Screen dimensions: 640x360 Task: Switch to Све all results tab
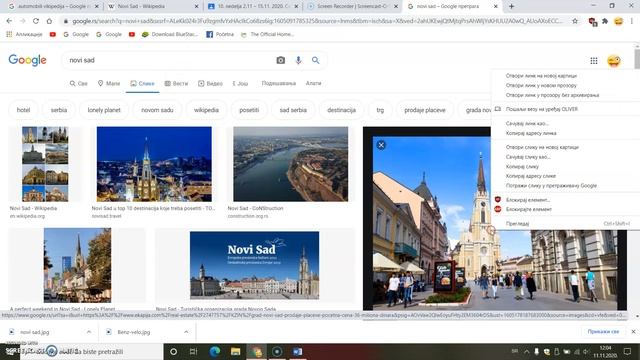coord(79,83)
